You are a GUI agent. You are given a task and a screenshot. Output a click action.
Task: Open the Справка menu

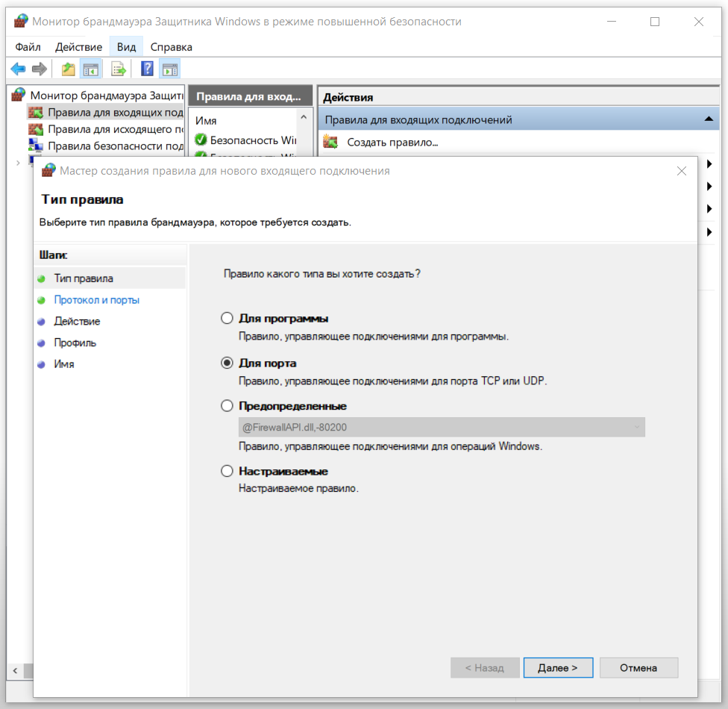171,47
